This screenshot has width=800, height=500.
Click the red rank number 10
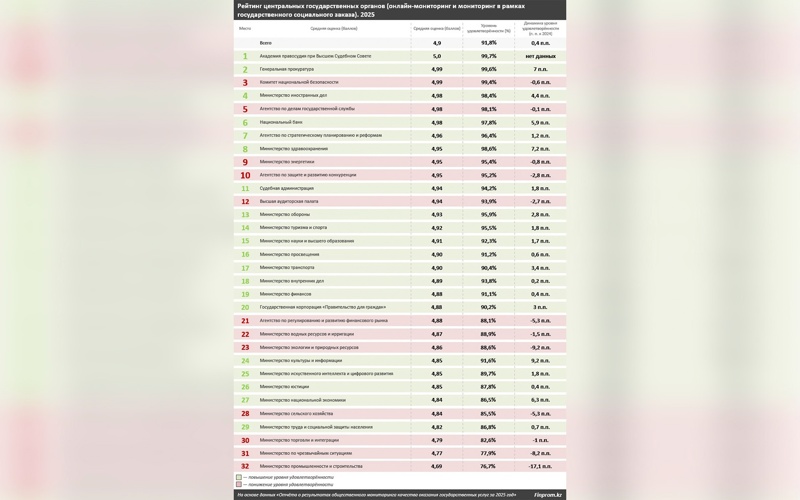click(x=245, y=175)
